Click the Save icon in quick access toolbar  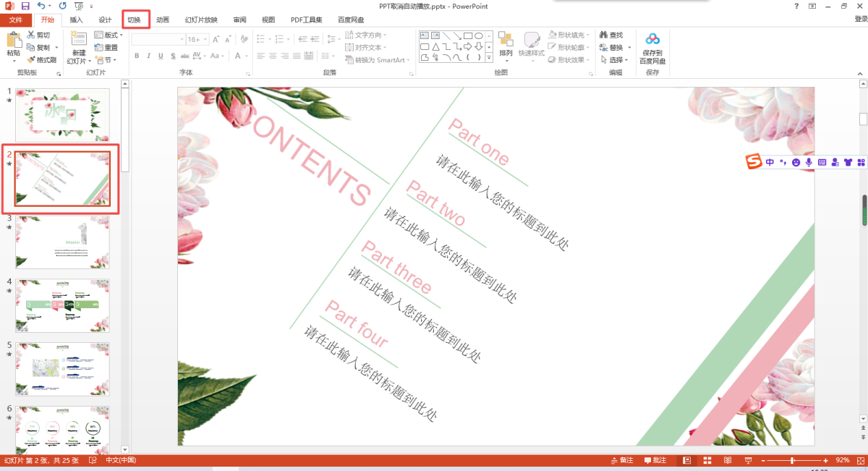pyautogui.click(x=25, y=6)
